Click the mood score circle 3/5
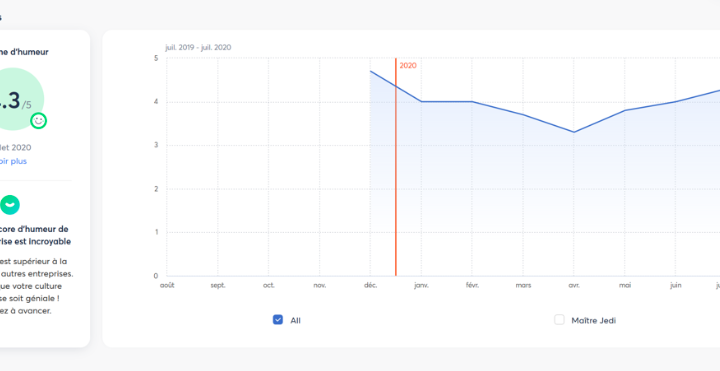Viewport: 720px width, 371px height. [x=14, y=99]
